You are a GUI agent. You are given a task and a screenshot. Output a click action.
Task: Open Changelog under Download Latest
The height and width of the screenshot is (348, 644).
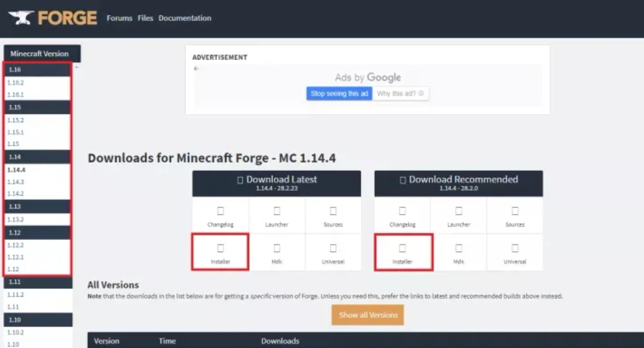pos(220,217)
